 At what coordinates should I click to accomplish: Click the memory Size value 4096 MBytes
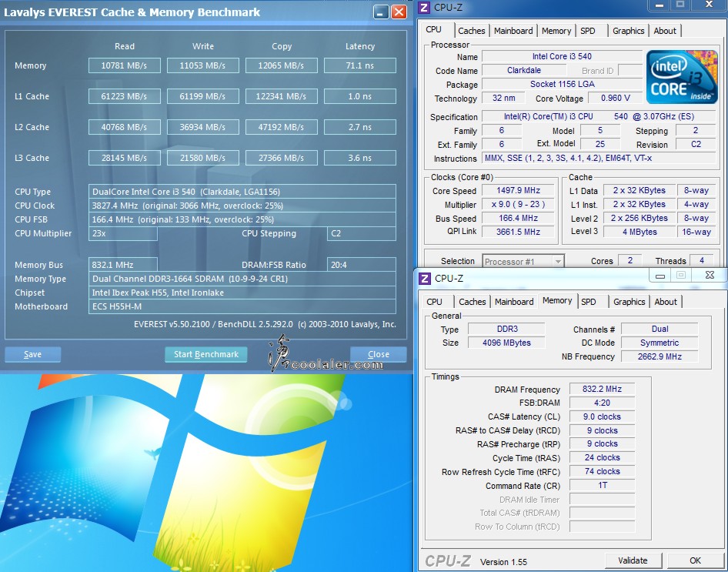point(506,343)
